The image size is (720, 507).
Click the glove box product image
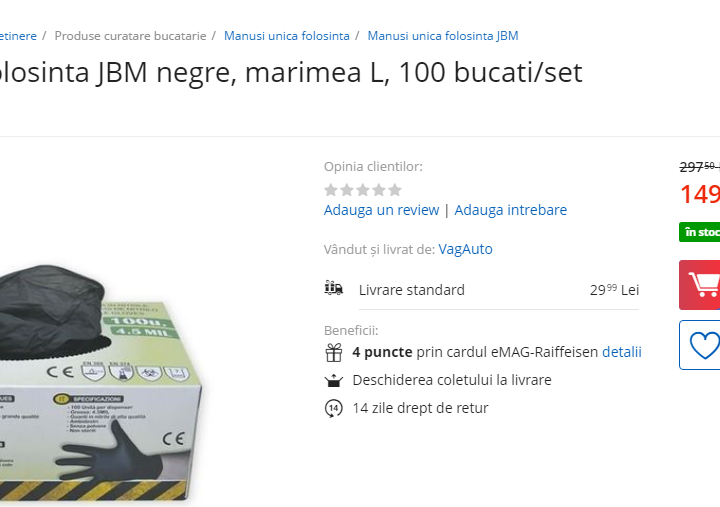(x=99, y=383)
